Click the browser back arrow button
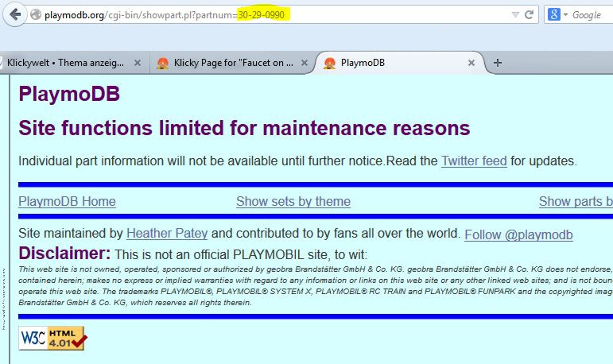The height and width of the screenshot is (364, 613). pos(15,15)
